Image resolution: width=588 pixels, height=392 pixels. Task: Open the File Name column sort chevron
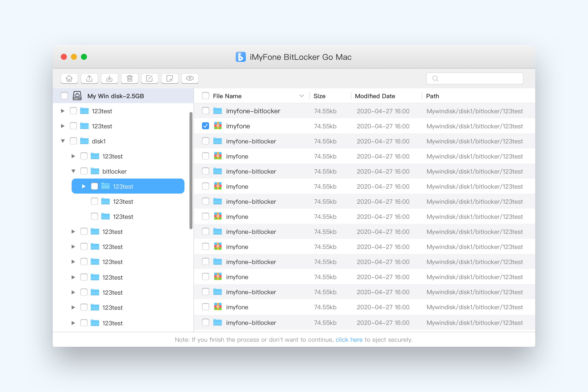302,96
